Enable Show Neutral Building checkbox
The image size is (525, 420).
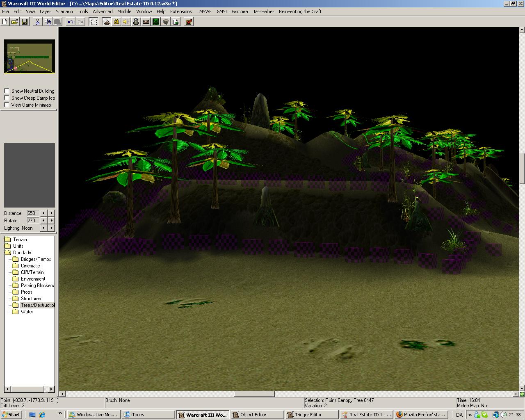point(7,91)
